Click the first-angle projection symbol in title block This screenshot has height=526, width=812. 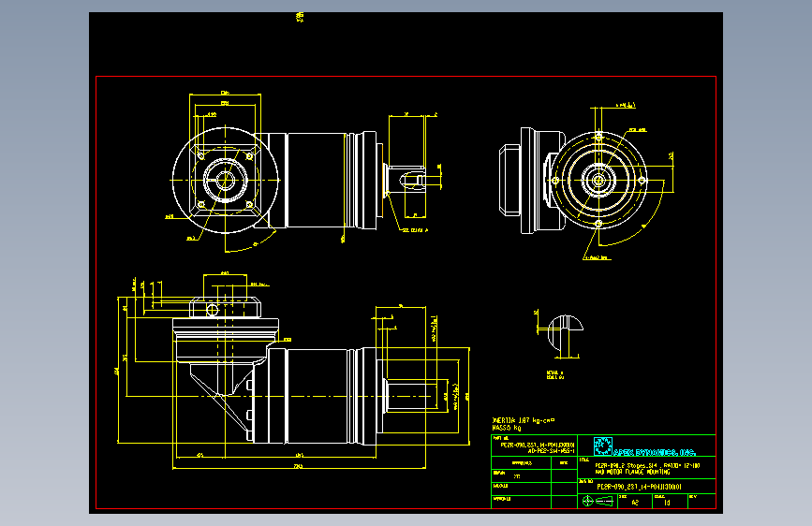[598, 501]
